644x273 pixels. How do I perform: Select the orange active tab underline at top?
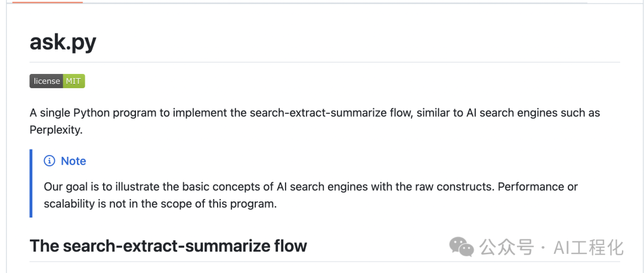48,2
